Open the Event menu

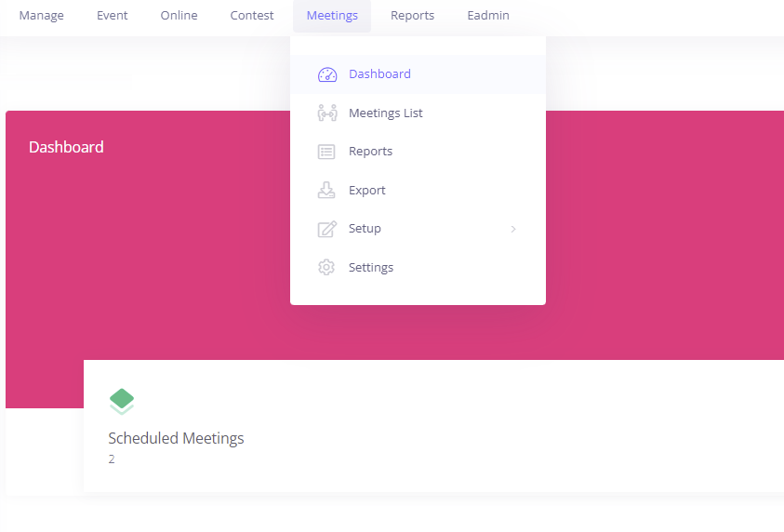(112, 16)
